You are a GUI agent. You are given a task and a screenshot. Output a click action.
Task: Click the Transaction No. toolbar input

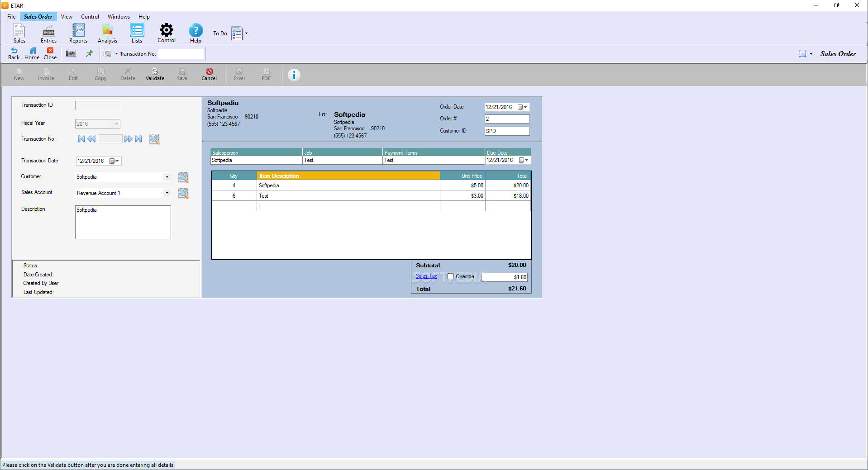pyautogui.click(x=181, y=54)
